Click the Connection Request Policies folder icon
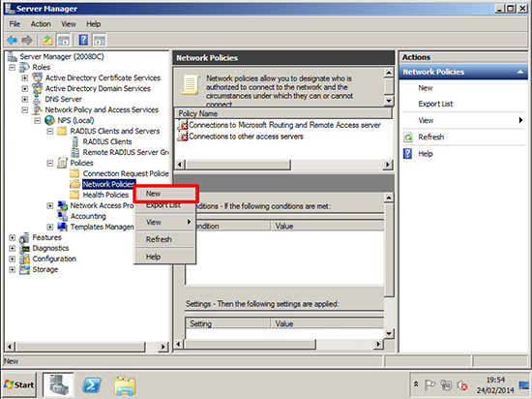Viewport: 532px width, 399px height. click(74, 173)
